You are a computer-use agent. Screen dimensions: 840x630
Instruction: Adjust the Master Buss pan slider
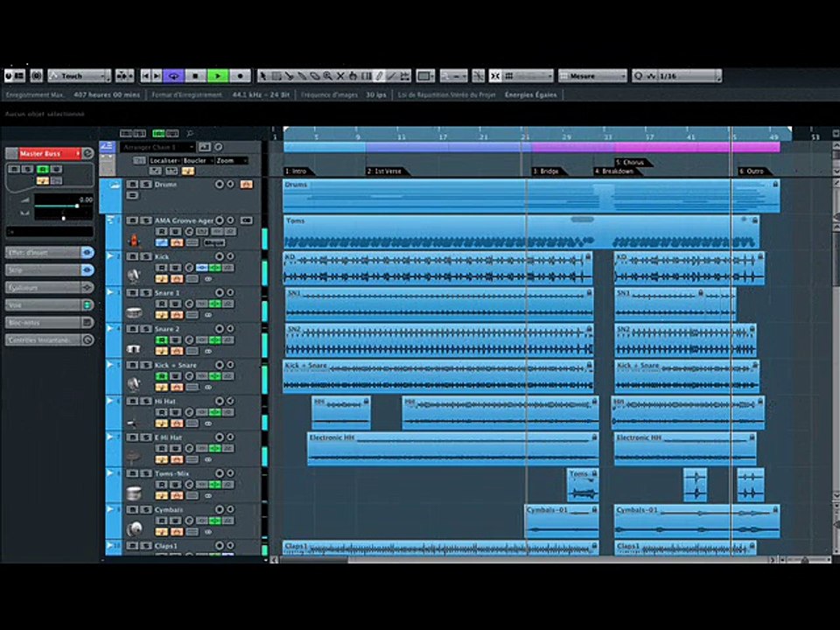[x=63, y=216]
